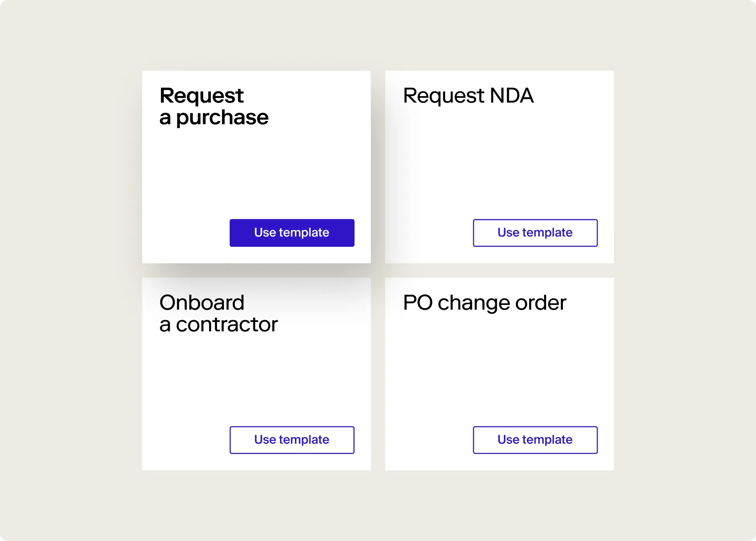Click the Onboard a contractor title
The image size is (756, 541).
point(218,313)
